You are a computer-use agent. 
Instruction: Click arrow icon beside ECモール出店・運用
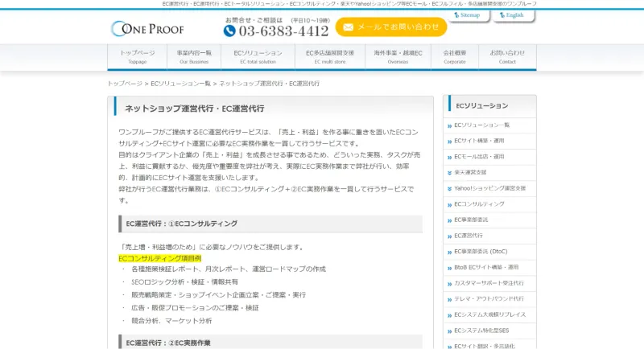click(x=449, y=158)
